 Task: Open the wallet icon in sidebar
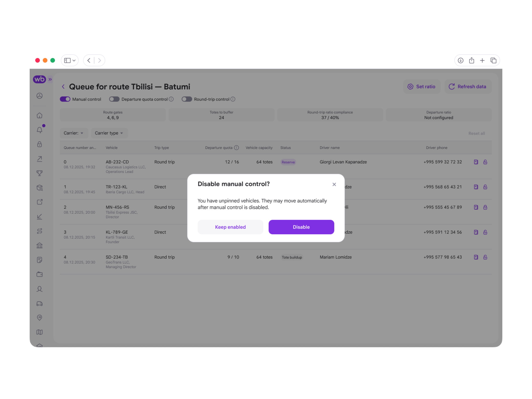point(39,274)
